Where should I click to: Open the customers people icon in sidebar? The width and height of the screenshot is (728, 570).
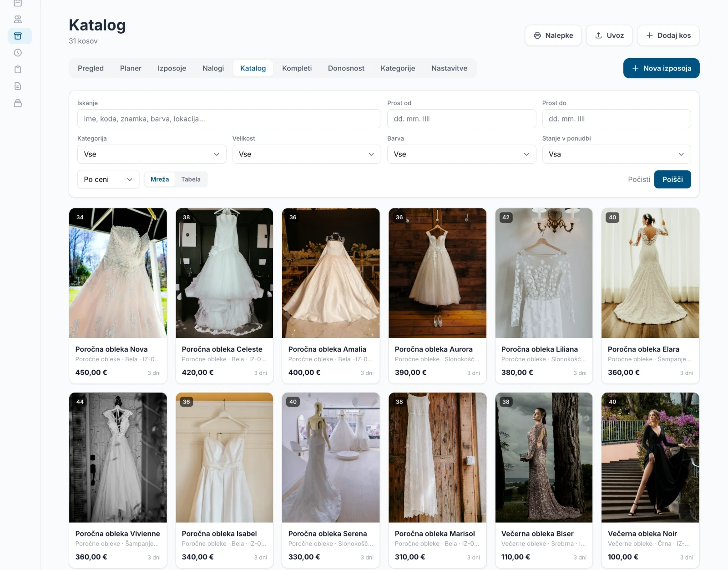coord(18,20)
